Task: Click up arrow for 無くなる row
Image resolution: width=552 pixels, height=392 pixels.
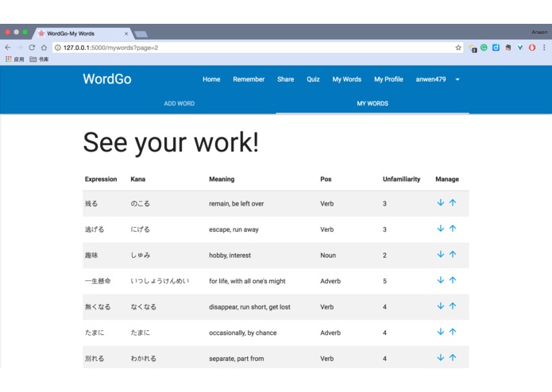Action: pos(453,306)
